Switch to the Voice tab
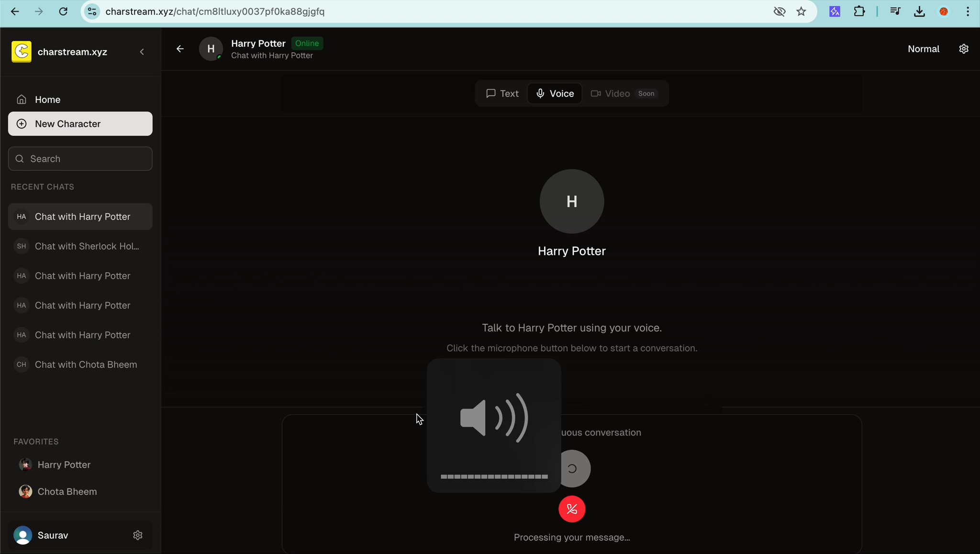The image size is (980, 554). (555, 94)
